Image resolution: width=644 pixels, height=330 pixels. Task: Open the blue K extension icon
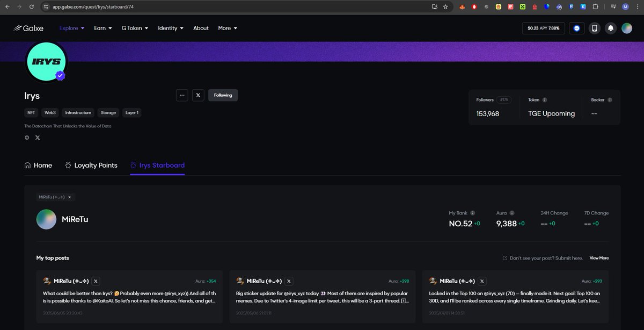[583, 6]
